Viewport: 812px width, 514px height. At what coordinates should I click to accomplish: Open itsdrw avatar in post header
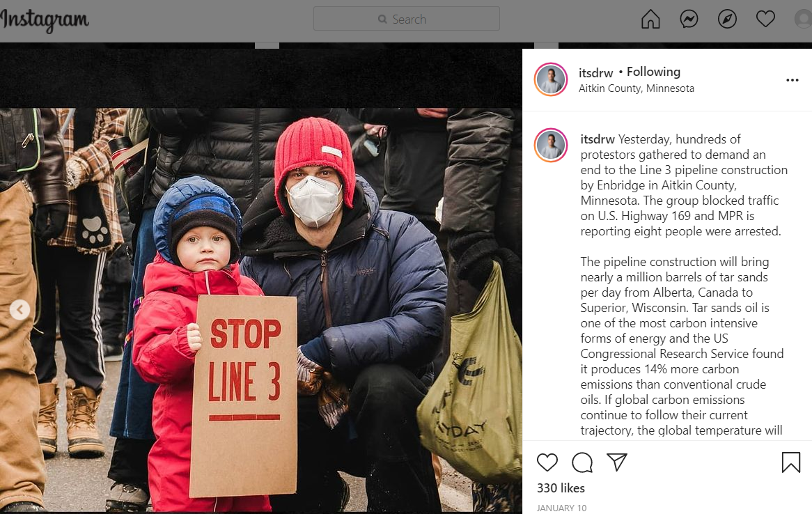(x=551, y=80)
